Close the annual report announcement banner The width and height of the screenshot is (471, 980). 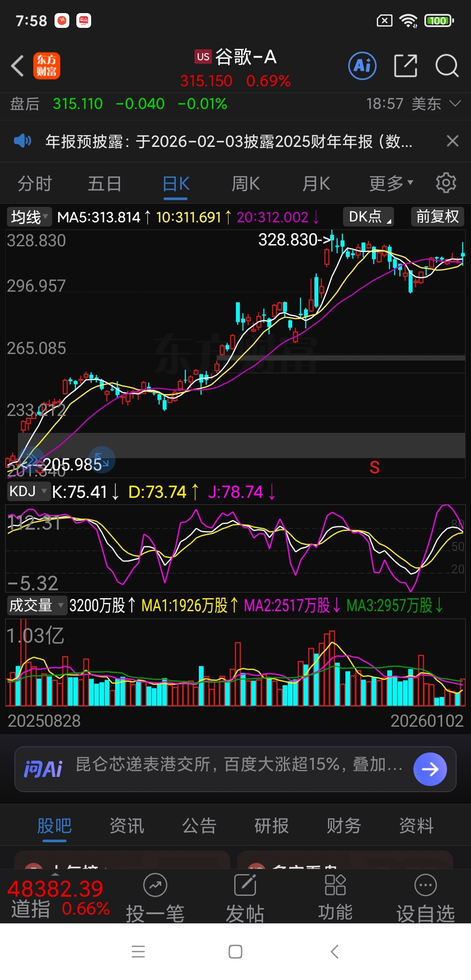(x=453, y=141)
